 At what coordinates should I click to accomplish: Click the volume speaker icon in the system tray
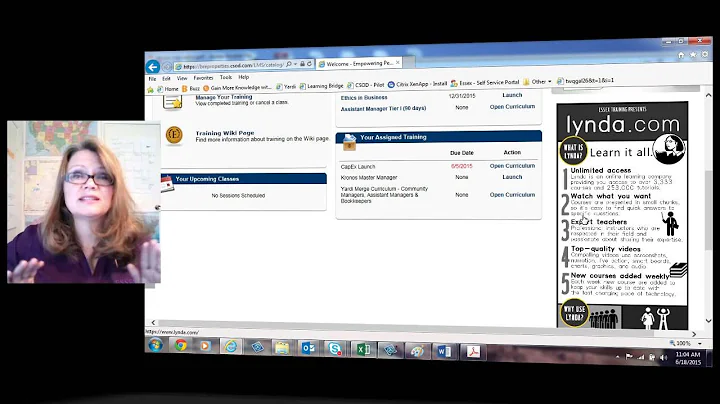coord(663,358)
